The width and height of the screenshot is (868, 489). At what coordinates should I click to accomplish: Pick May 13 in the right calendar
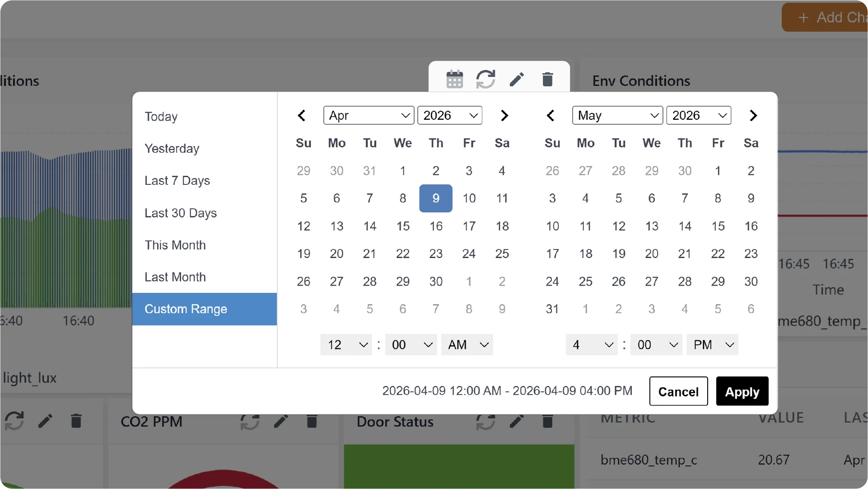[652, 226]
